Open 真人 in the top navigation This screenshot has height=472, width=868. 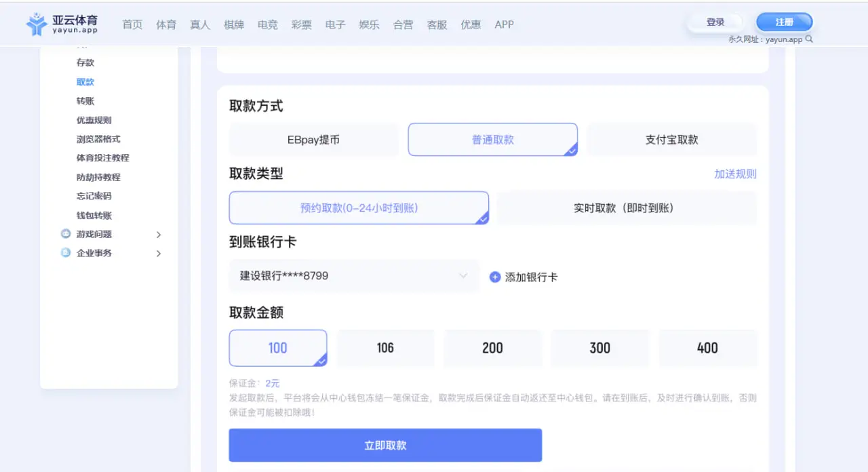pos(200,24)
